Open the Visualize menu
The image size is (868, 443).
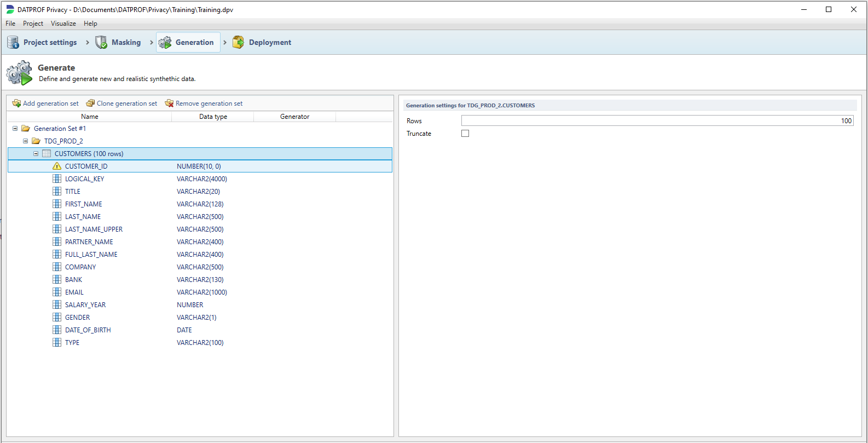pyautogui.click(x=63, y=24)
